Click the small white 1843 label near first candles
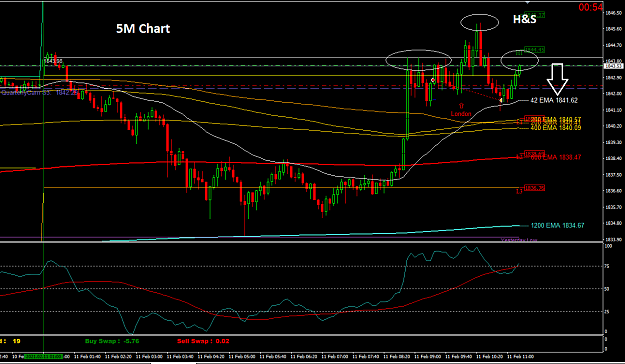 pyautogui.click(x=53, y=61)
